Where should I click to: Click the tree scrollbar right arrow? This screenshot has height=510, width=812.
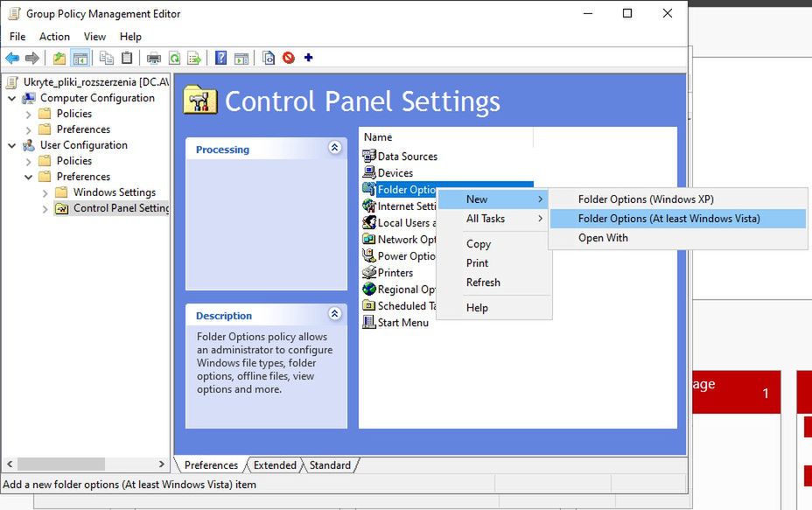click(162, 464)
